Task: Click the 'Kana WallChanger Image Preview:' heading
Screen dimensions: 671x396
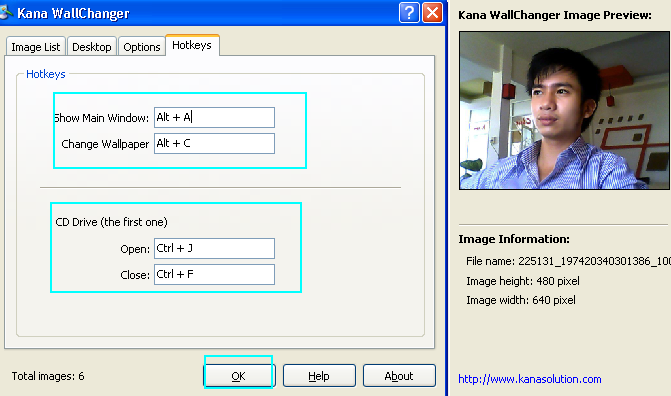Action: 555,15
